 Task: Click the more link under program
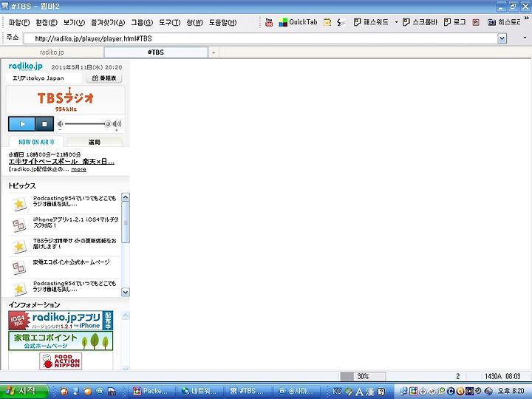tap(79, 169)
